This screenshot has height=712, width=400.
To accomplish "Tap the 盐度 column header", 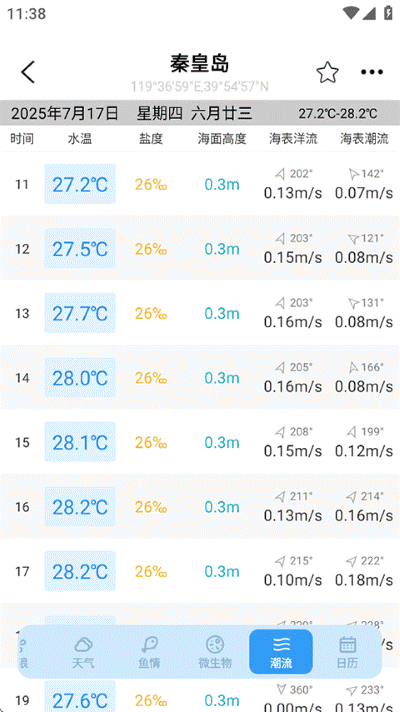I will pyautogui.click(x=151, y=139).
